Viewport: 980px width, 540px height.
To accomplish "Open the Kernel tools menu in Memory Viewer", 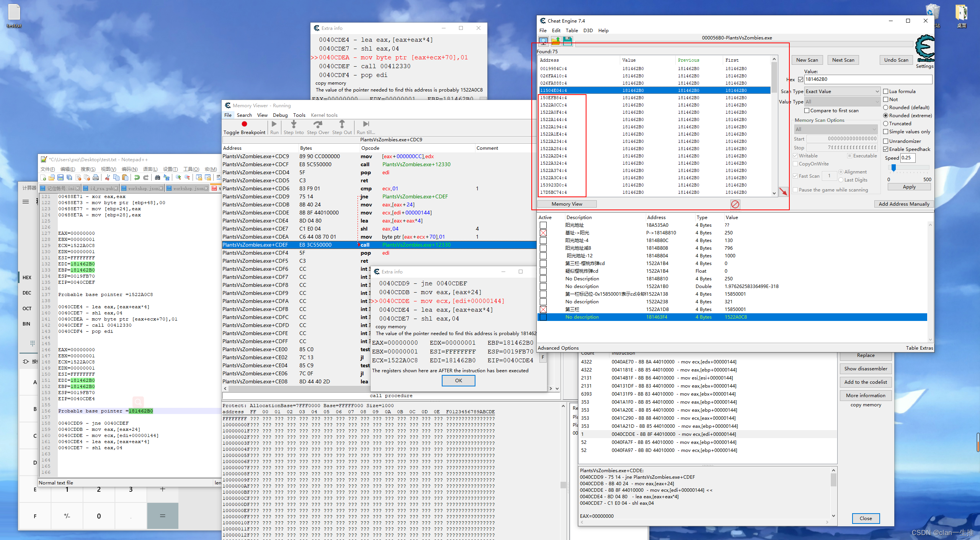I will (324, 115).
